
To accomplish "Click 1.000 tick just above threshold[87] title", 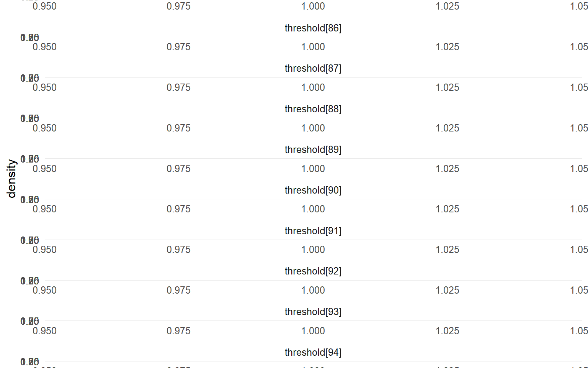I will point(313,47).
